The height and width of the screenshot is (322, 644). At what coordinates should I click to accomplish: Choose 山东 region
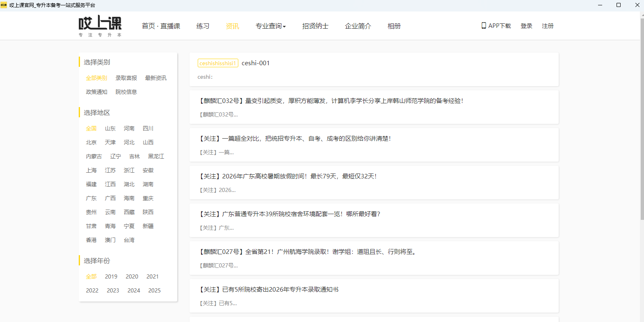110,128
